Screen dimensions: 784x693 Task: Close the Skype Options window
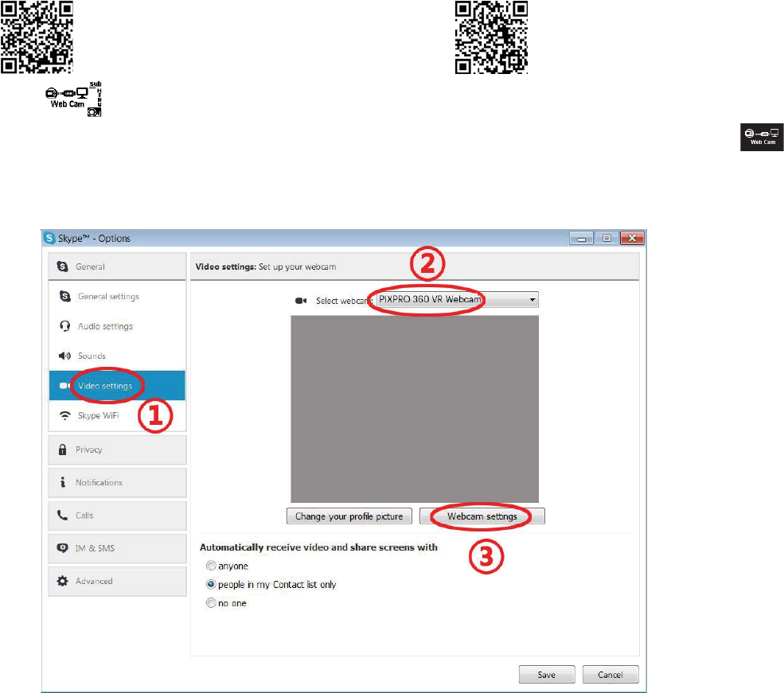point(632,239)
